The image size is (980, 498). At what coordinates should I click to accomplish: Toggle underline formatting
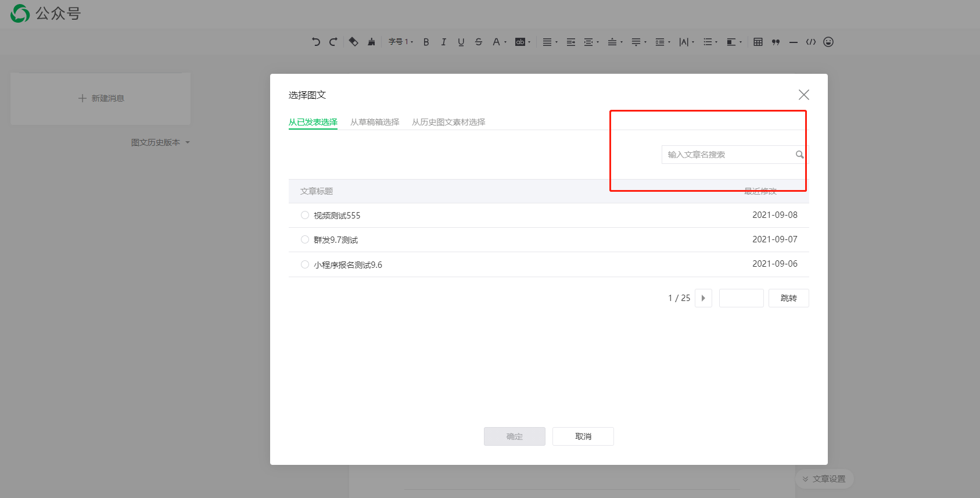(461, 42)
